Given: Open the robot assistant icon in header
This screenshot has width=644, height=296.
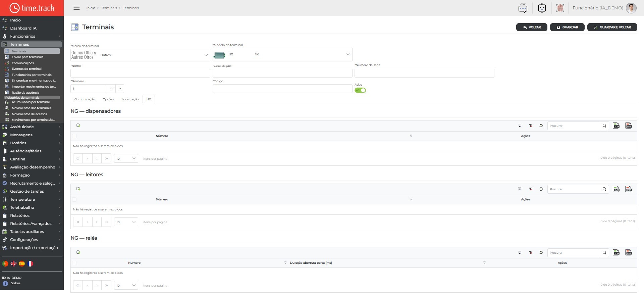Looking at the screenshot, I should [x=542, y=8].
